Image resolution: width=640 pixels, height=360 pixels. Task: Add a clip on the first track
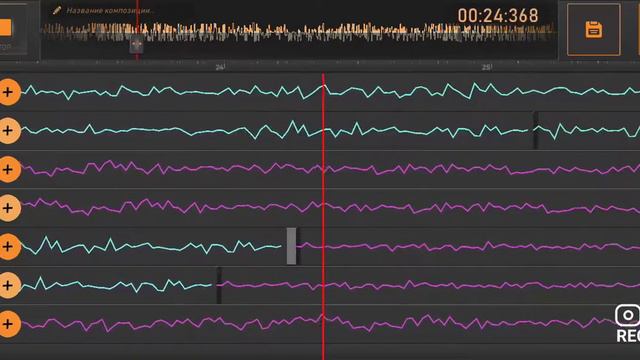point(8,92)
